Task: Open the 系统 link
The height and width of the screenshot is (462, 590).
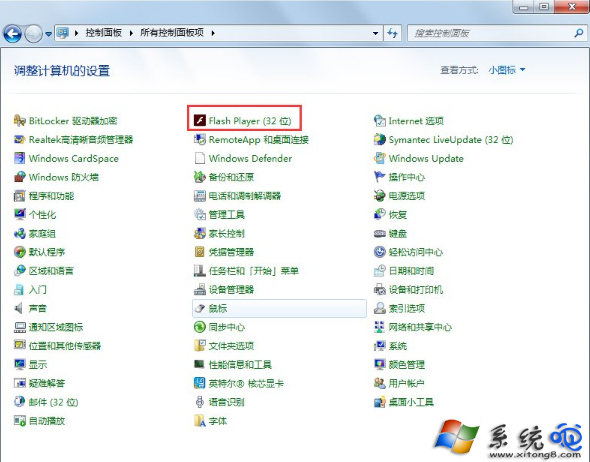Action: (x=398, y=346)
